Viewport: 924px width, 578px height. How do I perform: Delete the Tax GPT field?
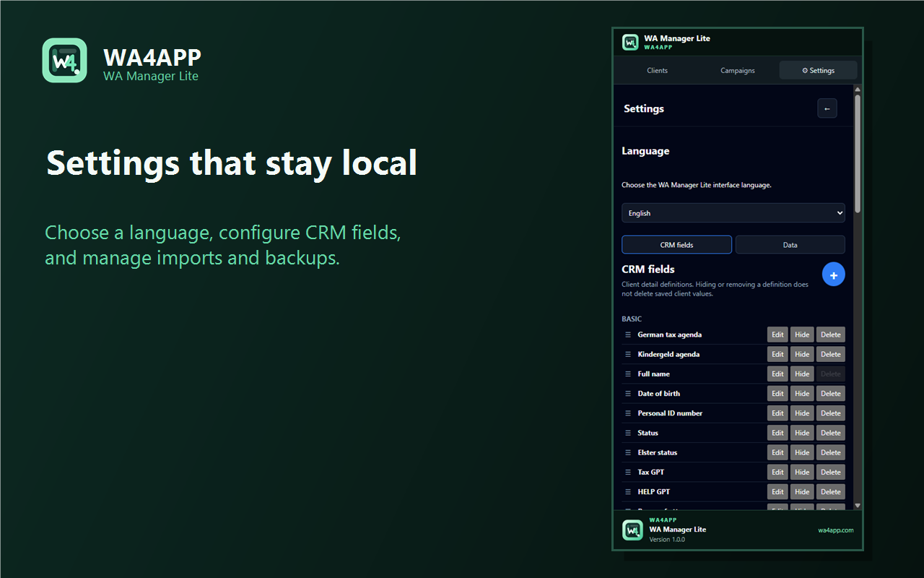831,472
